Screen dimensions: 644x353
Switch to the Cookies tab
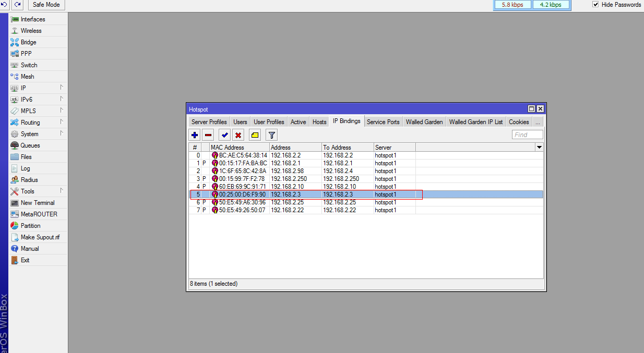(x=519, y=122)
